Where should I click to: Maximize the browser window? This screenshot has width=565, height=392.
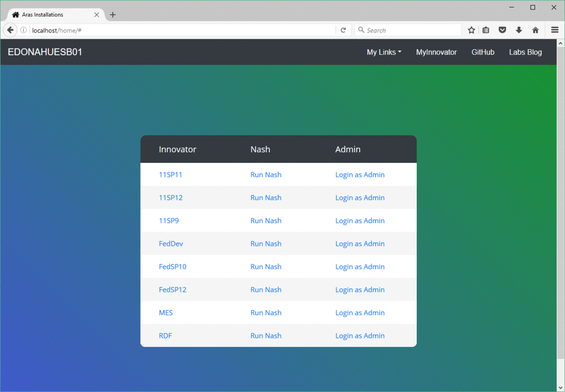click(533, 7)
